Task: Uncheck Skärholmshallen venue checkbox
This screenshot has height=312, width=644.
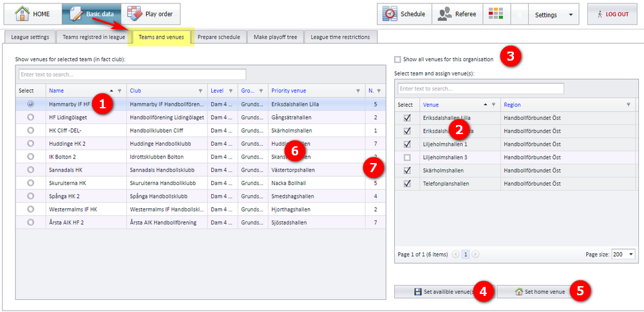Action: click(407, 170)
